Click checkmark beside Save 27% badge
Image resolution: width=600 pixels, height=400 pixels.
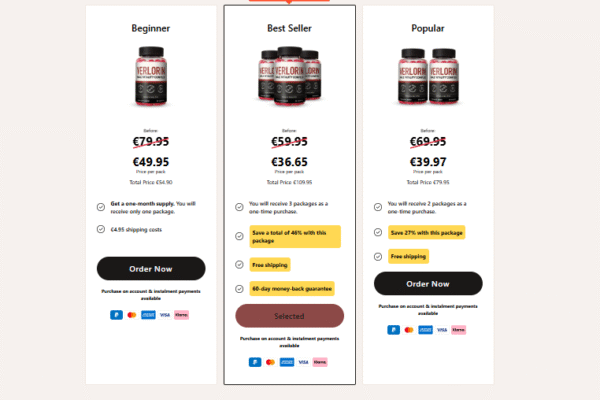378,233
